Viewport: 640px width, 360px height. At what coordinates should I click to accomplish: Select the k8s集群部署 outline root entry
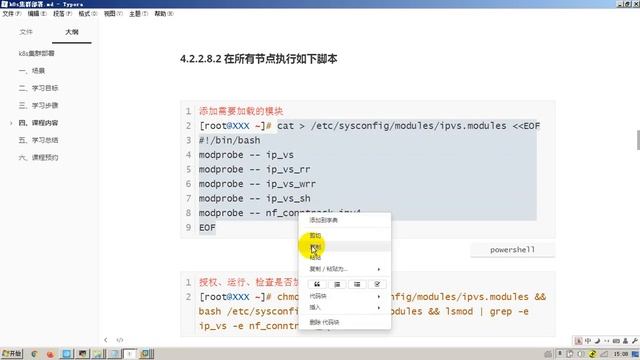coord(36,53)
